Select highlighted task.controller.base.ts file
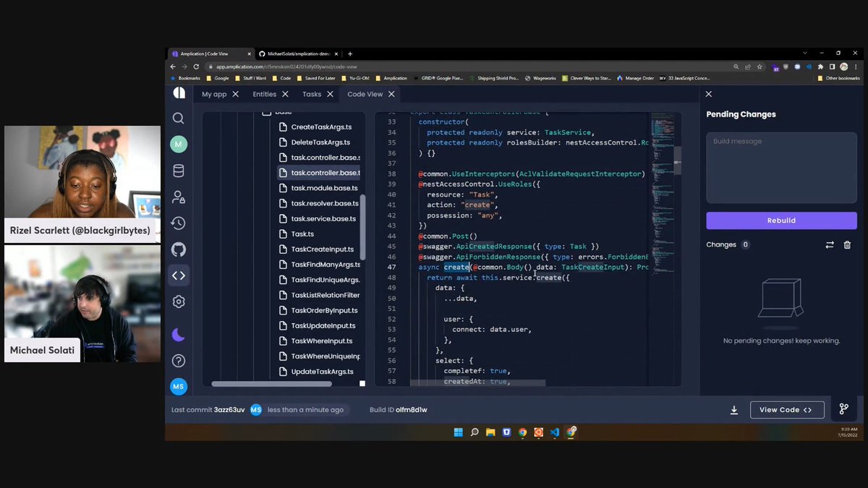 tap(319, 173)
